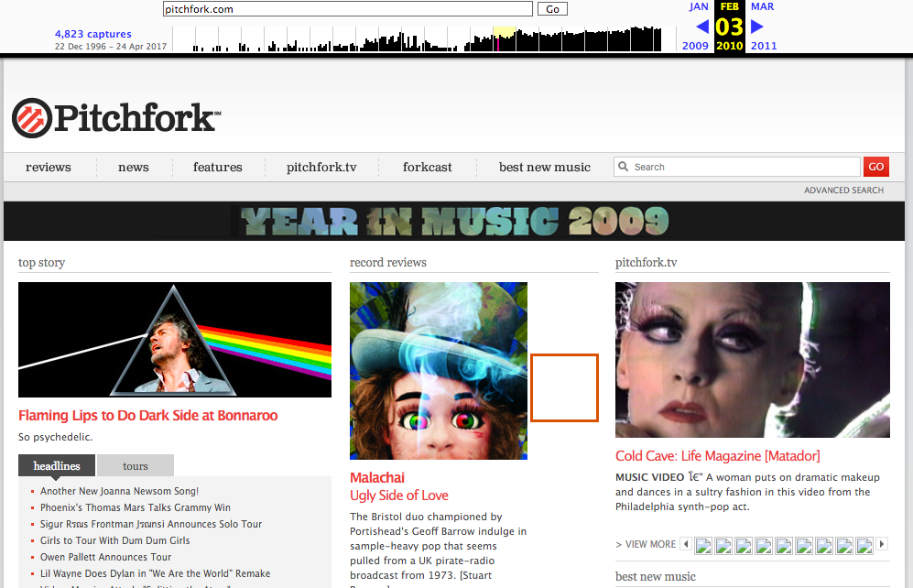Open the features section
Screen dimensions: 913x588
[x=218, y=167]
